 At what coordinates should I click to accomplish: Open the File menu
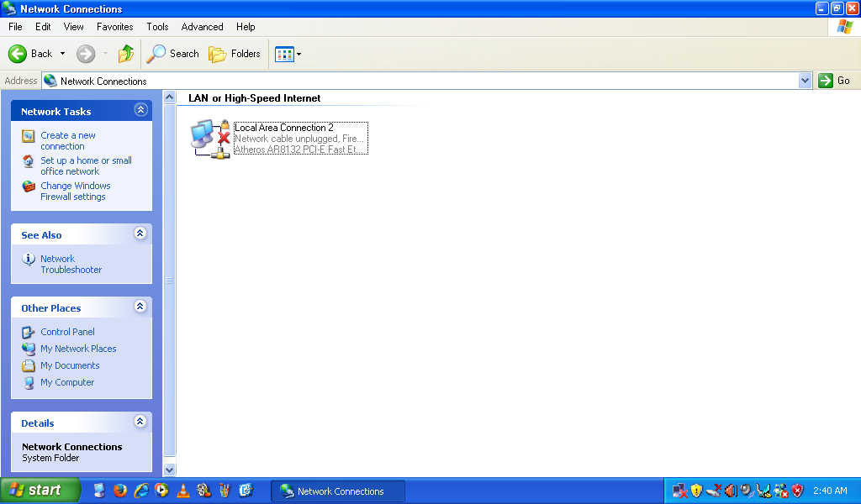(15, 27)
